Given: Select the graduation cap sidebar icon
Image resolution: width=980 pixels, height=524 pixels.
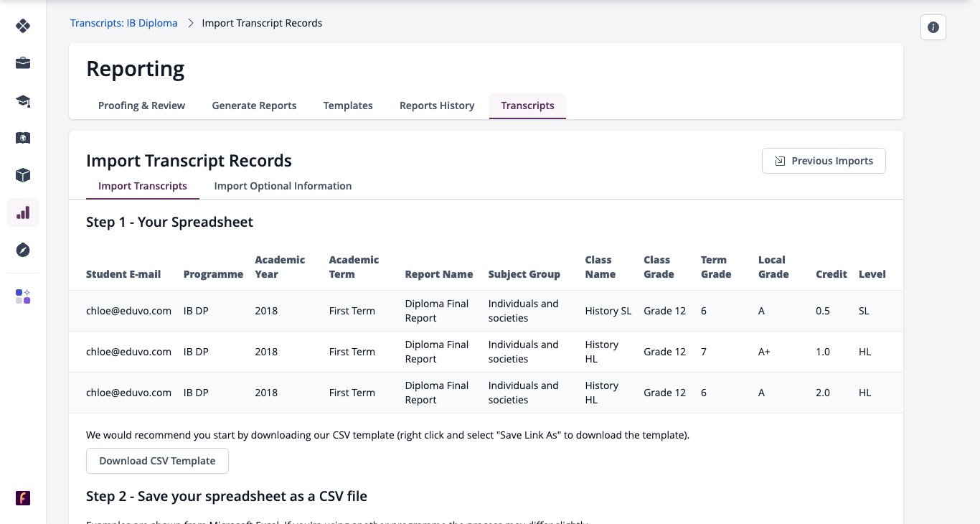Looking at the screenshot, I should [x=23, y=100].
